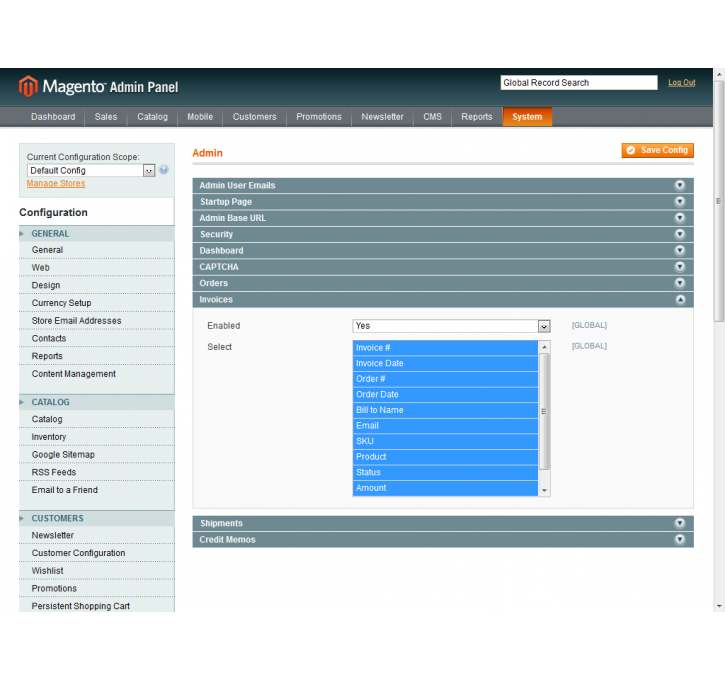Click the Global Record Search field

coord(579,83)
